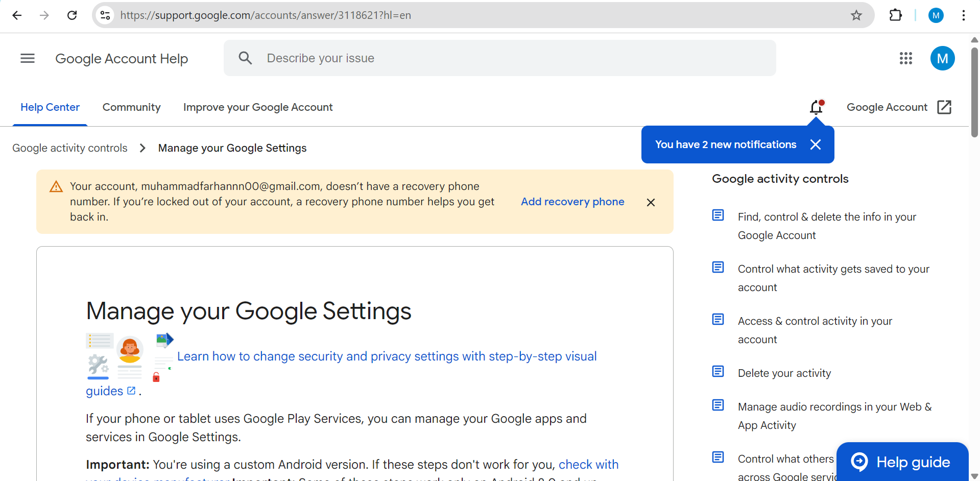980x481 pixels.
Task: Click the Add recovery phone link
Action: [x=572, y=202]
